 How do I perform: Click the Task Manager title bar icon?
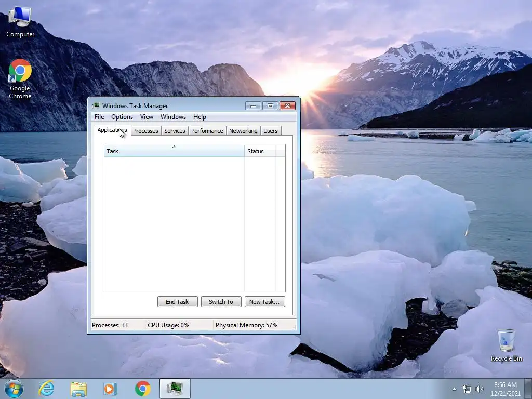[96, 106]
